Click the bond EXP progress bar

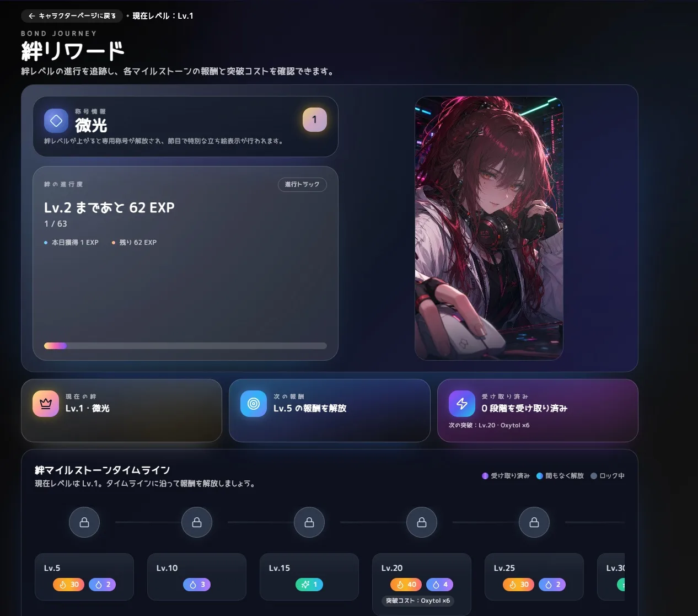(185, 346)
